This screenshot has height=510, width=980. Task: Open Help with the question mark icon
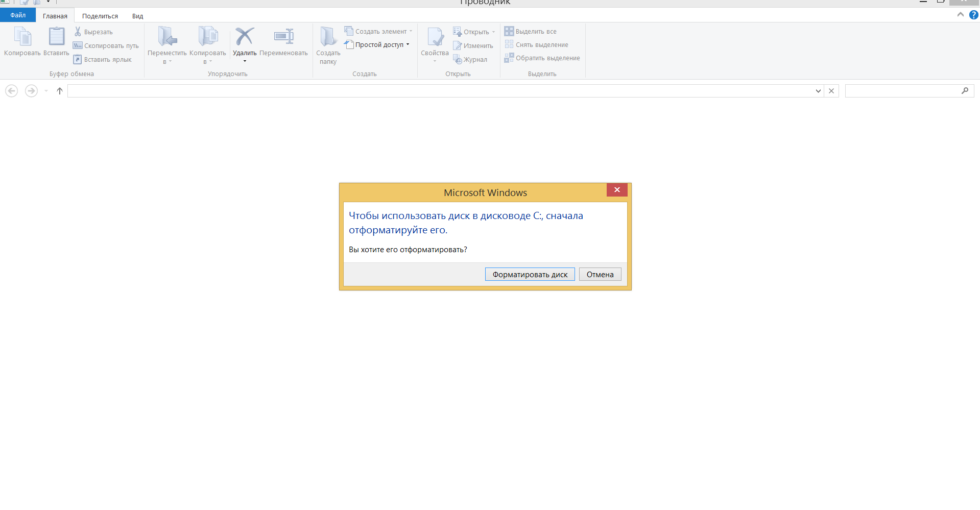[x=974, y=15]
